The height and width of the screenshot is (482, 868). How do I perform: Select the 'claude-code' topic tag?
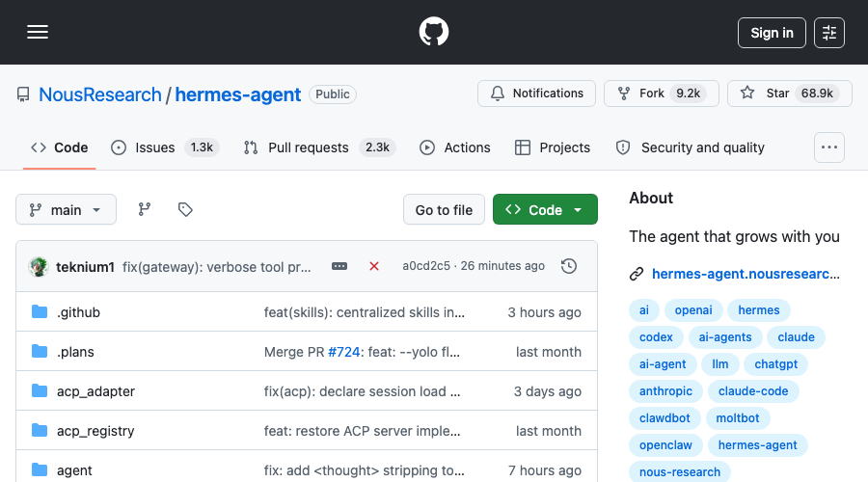pyautogui.click(x=753, y=391)
